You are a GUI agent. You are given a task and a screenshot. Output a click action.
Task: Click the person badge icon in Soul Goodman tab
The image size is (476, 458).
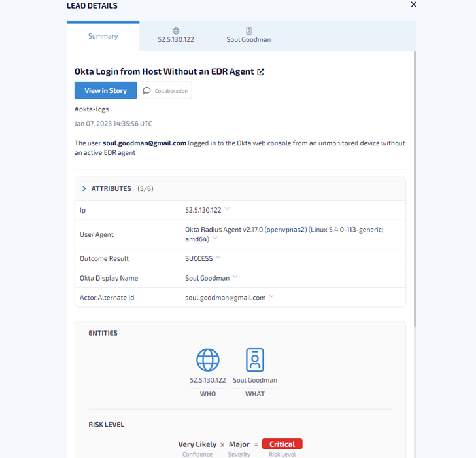click(x=248, y=31)
